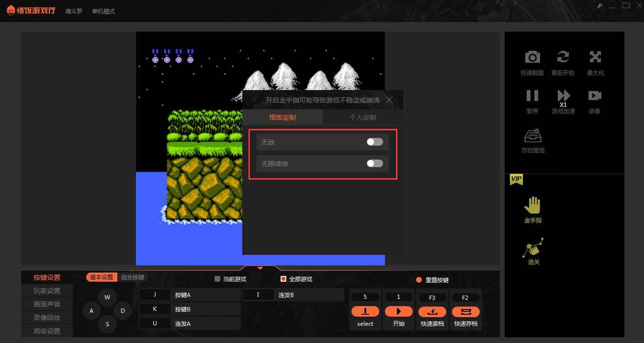Open the 金手指 cheat hand icon
This screenshot has height=343, width=644.
532,205
